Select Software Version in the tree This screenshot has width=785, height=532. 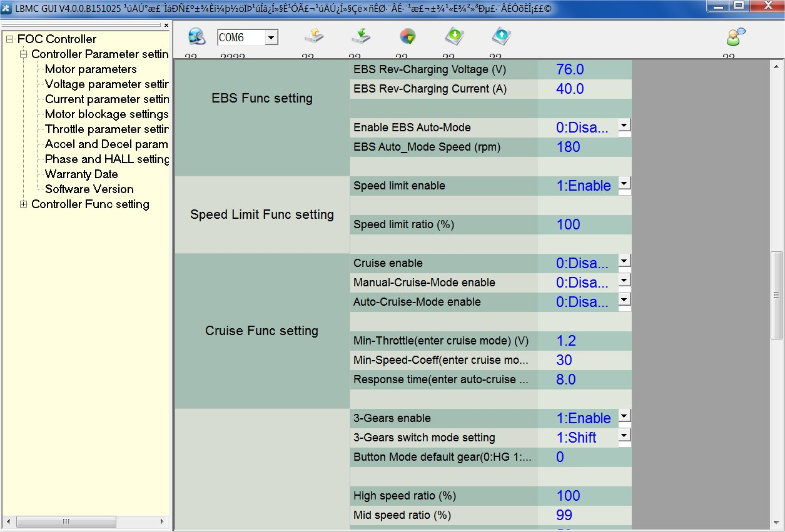coord(89,189)
